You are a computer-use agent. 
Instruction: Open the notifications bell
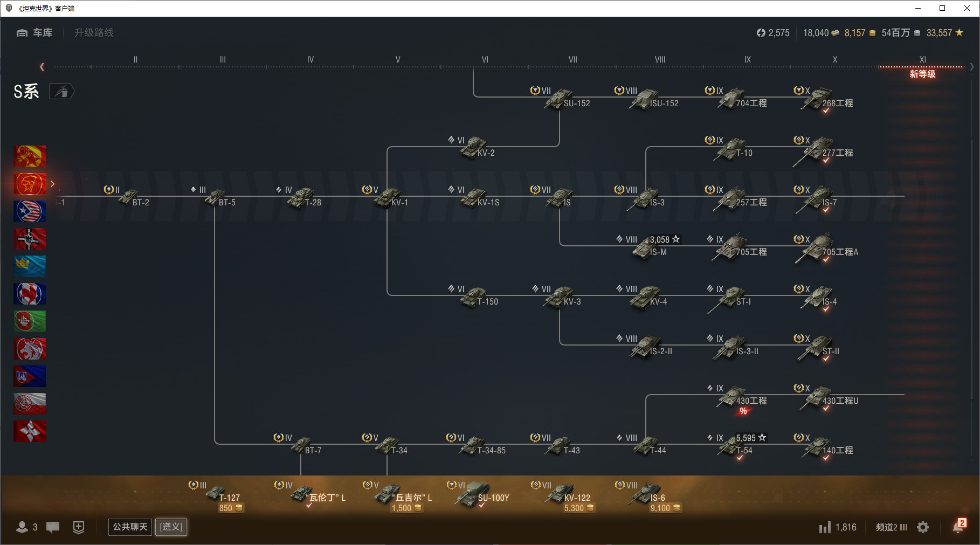pos(958,527)
